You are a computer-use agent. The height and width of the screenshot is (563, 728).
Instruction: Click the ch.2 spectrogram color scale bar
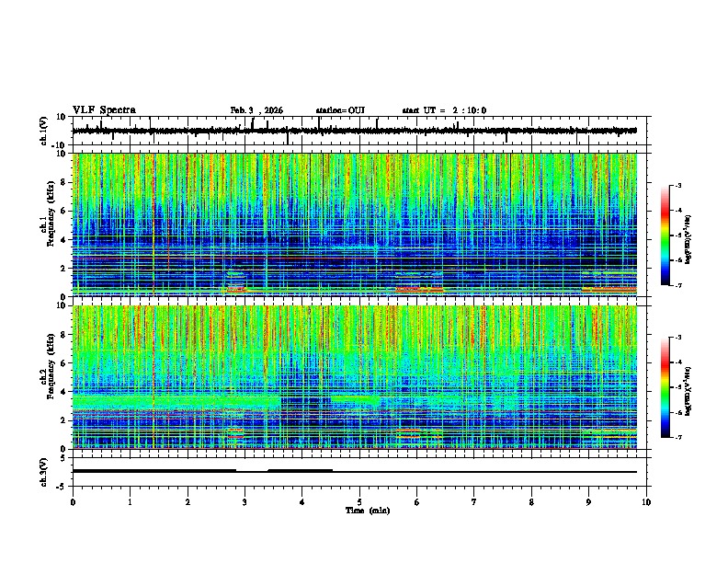point(665,387)
